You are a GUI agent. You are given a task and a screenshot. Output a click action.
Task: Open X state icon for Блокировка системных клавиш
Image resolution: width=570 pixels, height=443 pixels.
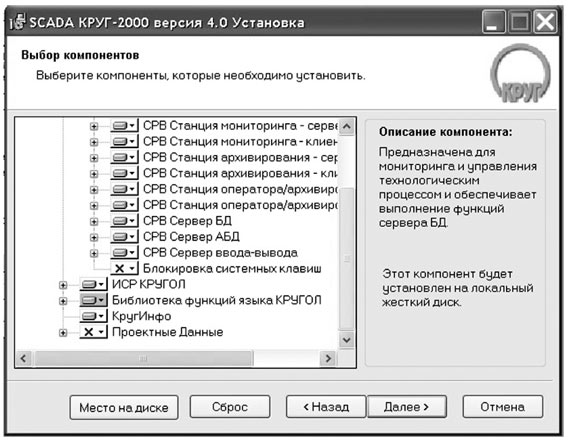[x=124, y=269]
